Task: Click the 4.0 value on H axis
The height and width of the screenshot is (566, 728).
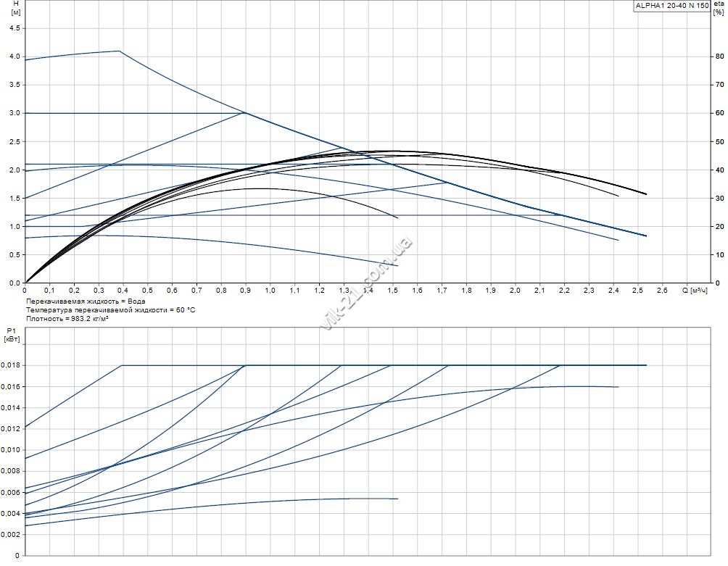Action: tap(15, 57)
